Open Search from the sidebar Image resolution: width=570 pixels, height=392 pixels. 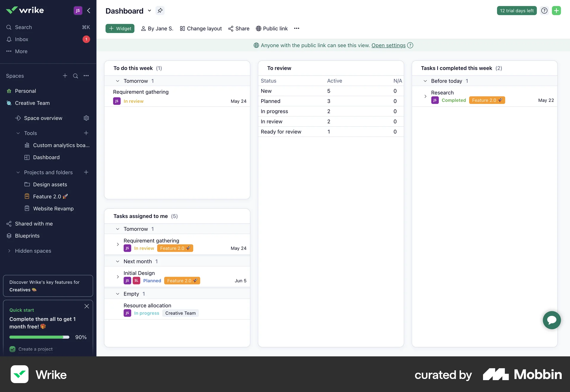(x=23, y=27)
